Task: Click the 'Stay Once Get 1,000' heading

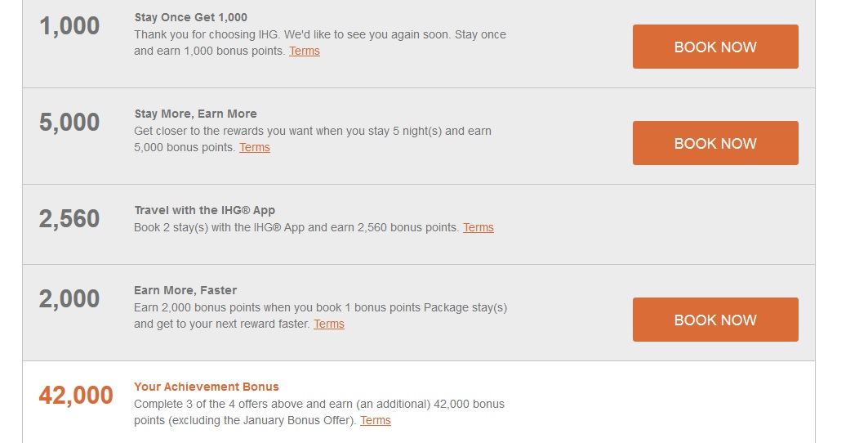Action: pyautogui.click(x=191, y=17)
